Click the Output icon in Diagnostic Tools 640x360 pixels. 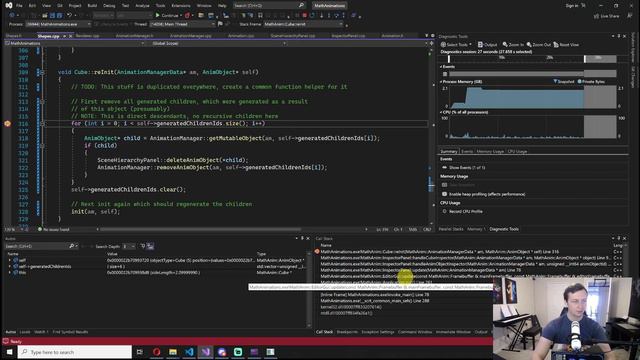tap(480, 44)
